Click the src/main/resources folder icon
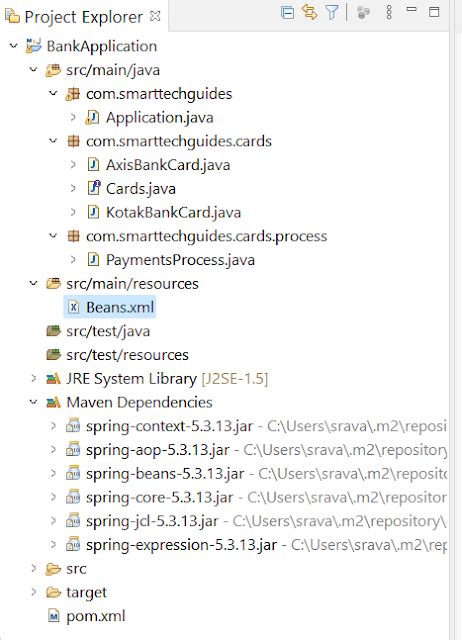The height and width of the screenshot is (640, 462). (x=53, y=283)
